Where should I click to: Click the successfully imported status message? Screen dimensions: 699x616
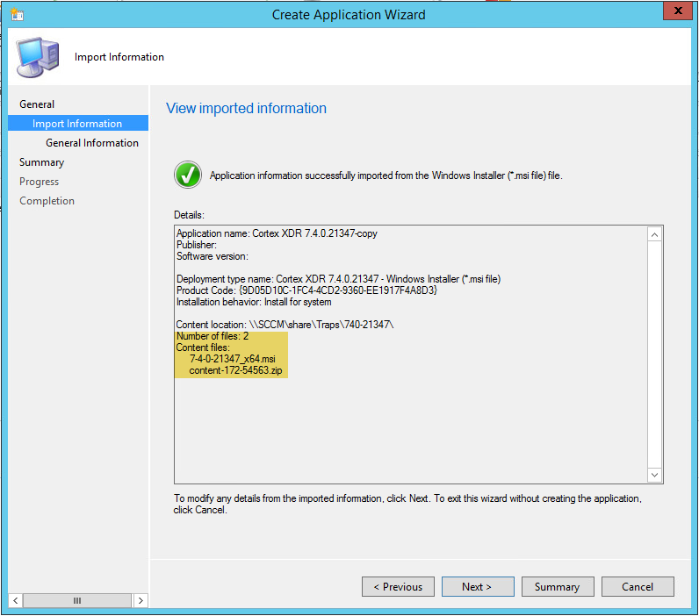click(386, 175)
